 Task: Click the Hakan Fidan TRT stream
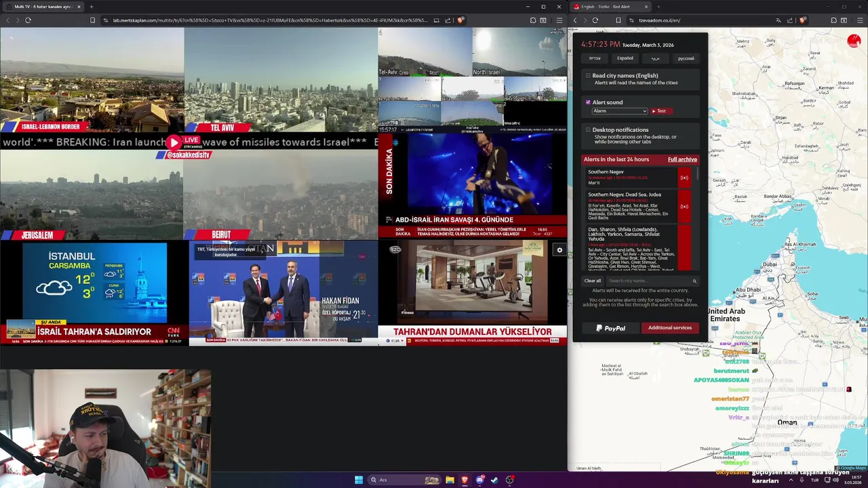tap(283, 293)
